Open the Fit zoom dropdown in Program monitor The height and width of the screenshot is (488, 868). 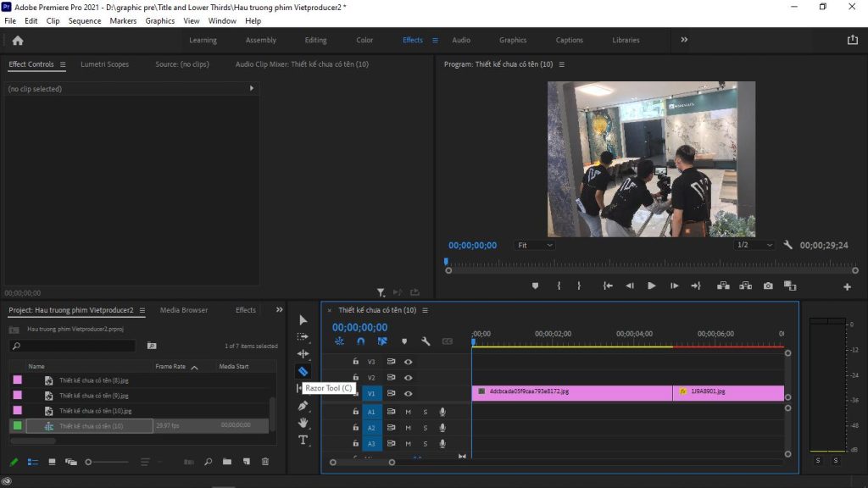(534, 244)
